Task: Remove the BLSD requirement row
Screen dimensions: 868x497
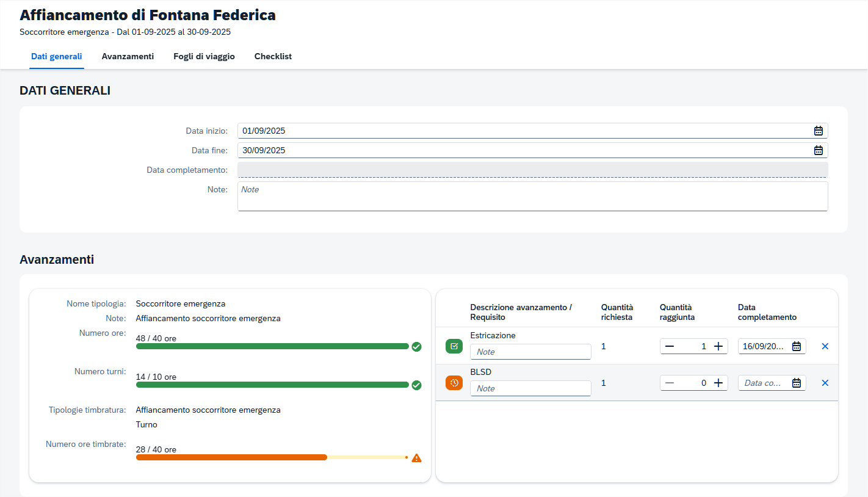Action: click(x=825, y=383)
